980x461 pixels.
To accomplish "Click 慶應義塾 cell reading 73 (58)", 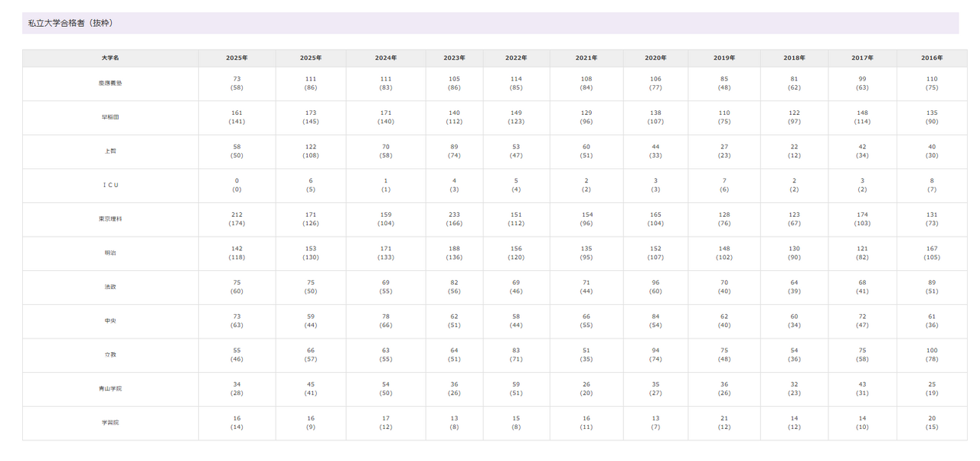I will [x=237, y=83].
